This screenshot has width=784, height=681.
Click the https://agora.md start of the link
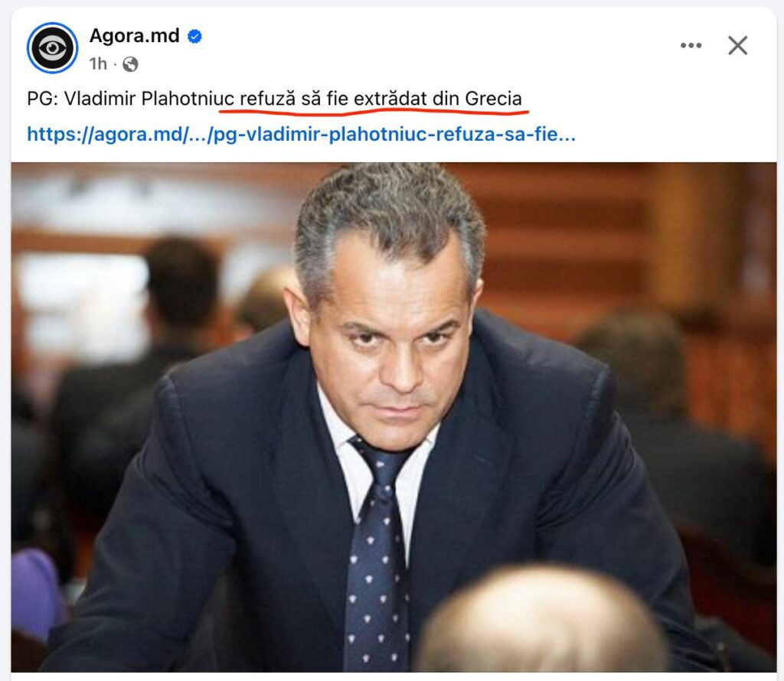(106, 134)
